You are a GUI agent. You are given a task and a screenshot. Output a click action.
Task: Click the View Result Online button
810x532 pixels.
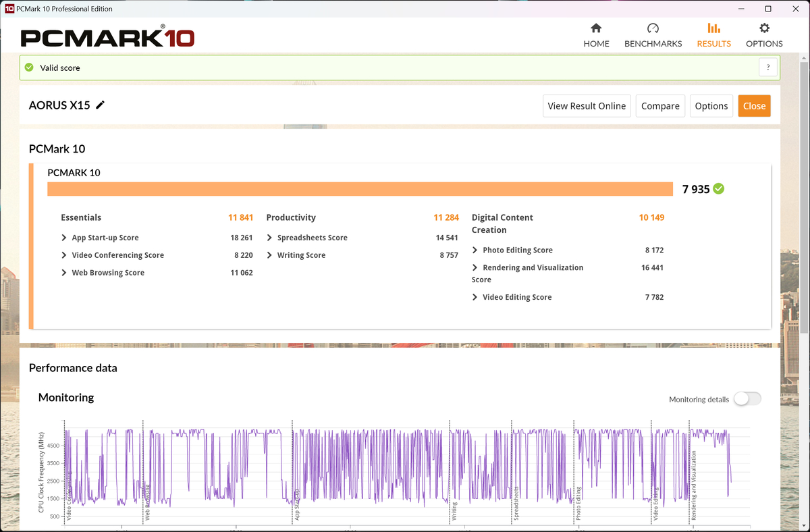[587, 106]
